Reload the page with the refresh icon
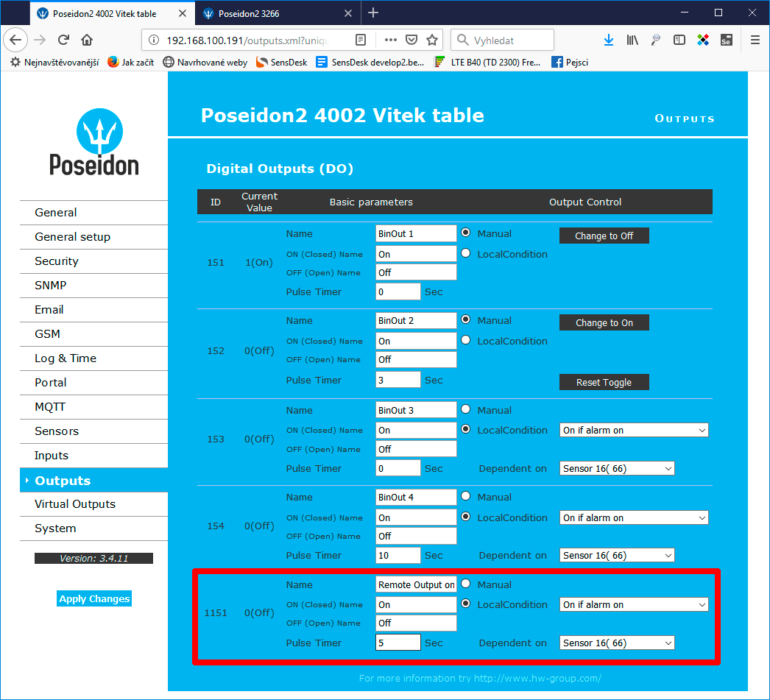 pyautogui.click(x=63, y=40)
